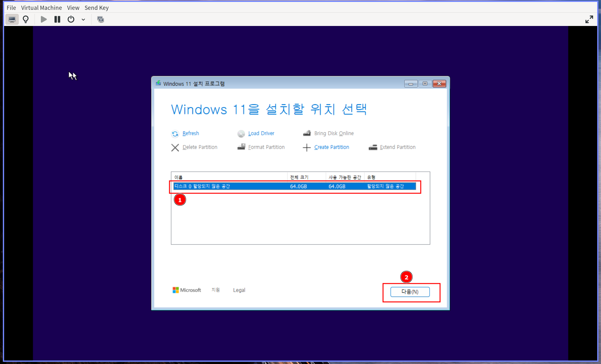
Task: Click the multi-display console icon
Action: 100,19
